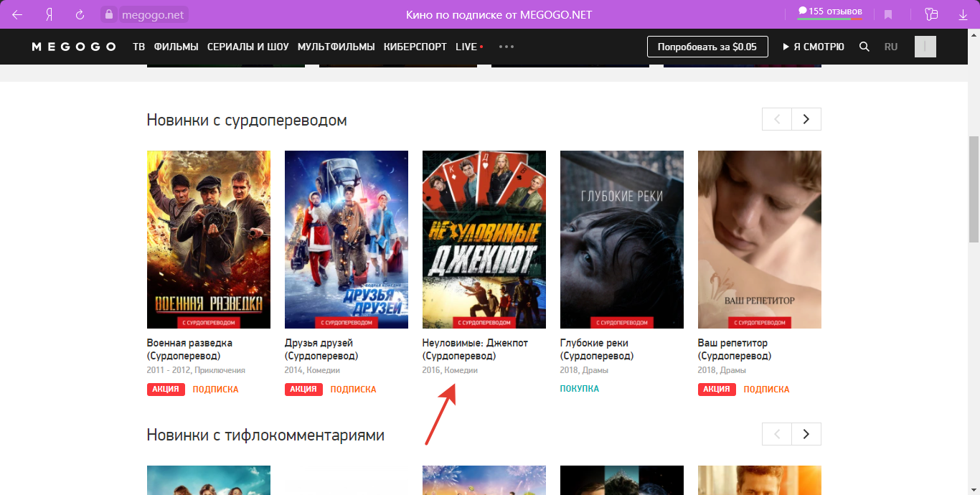Click 2018, Драмы under Ваш репетитор

(x=722, y=370)
